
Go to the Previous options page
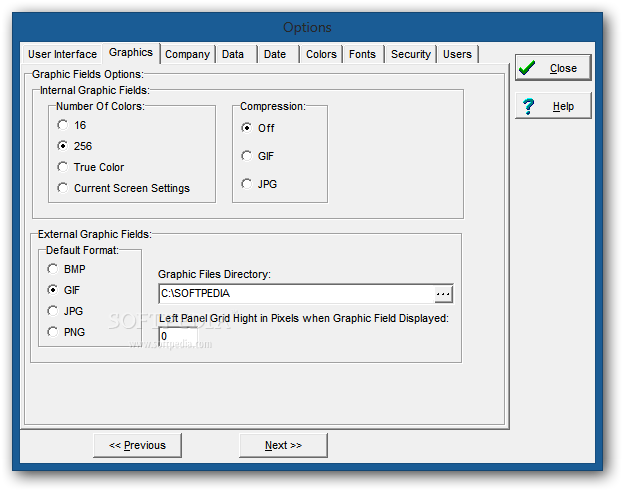137,445
